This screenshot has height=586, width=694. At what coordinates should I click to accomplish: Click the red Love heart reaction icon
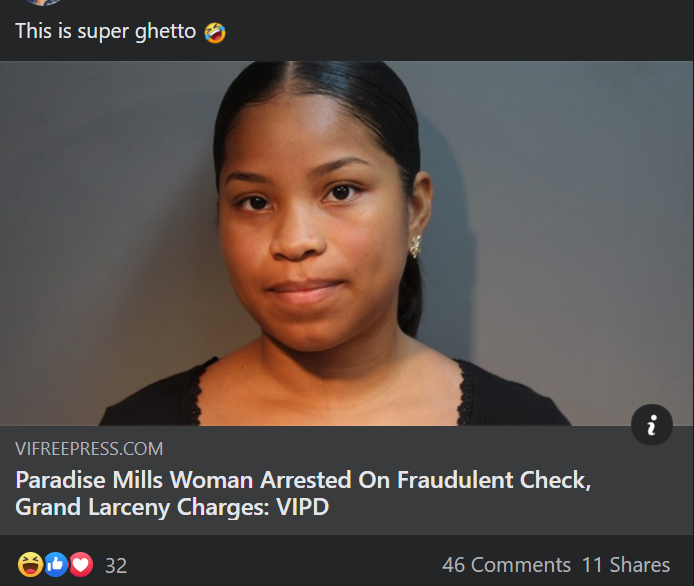click(81, 564)
